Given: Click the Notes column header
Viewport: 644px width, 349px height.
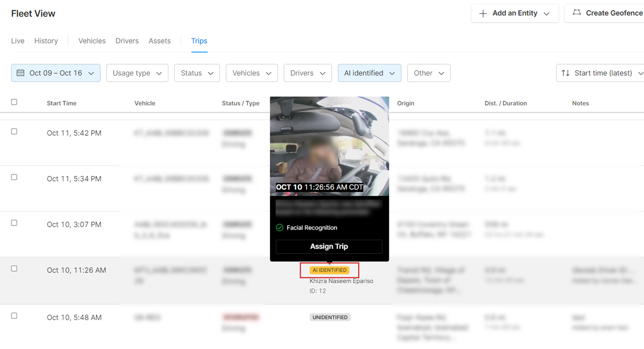Looking at the screenshot, I should 580,103.
